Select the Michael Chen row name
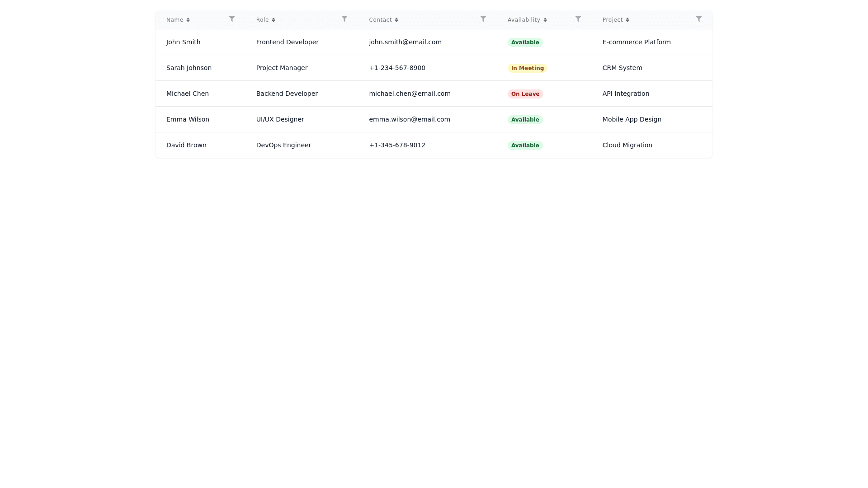This screenshot has height=488, width=868. tap(187, 94)
